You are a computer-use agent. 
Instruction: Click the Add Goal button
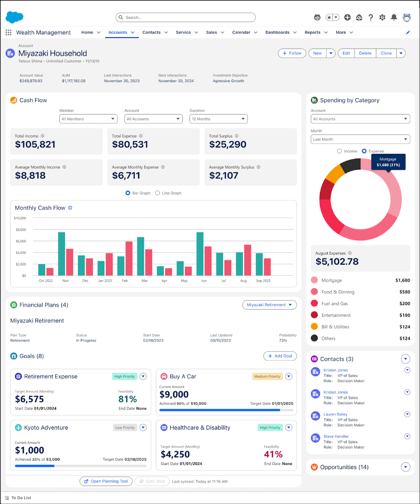[280, 356]
